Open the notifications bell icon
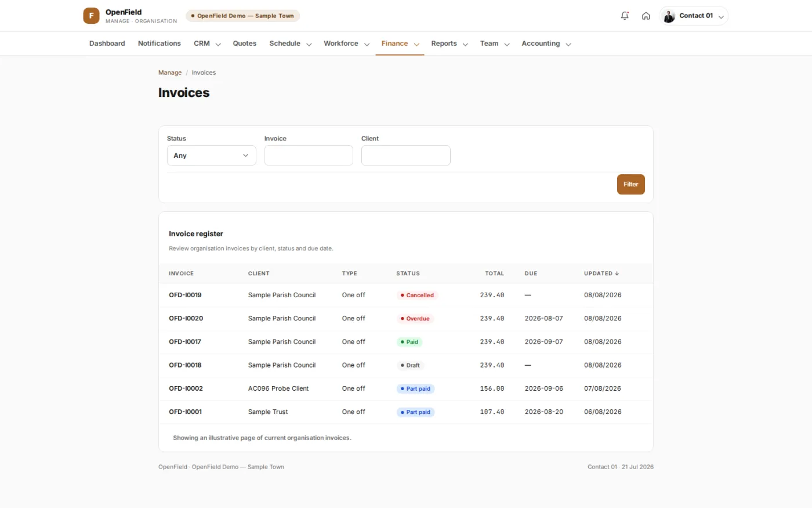 [x=625, y=16]
